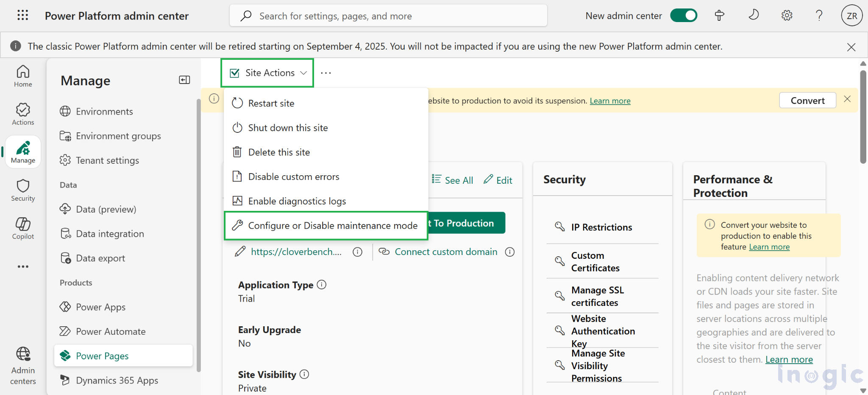Open the more commands ellipsis beside Site Actions
The height and width of the screenshot is (395, 868).
coord(326,73)
